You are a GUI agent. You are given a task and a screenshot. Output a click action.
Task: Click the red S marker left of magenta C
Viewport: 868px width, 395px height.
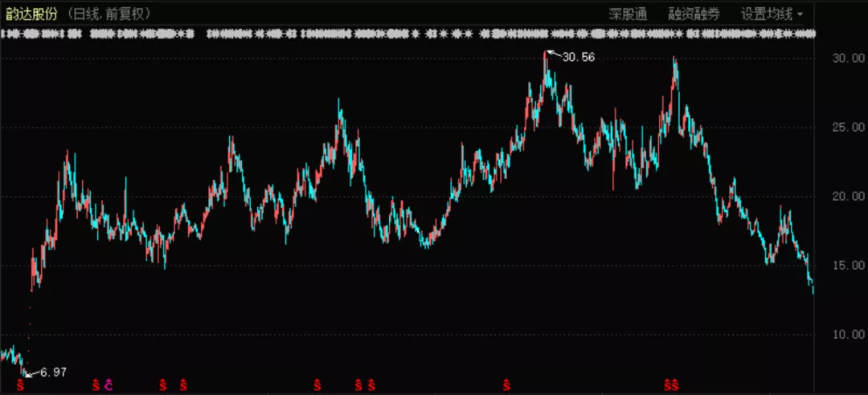[x=96, y=386]
